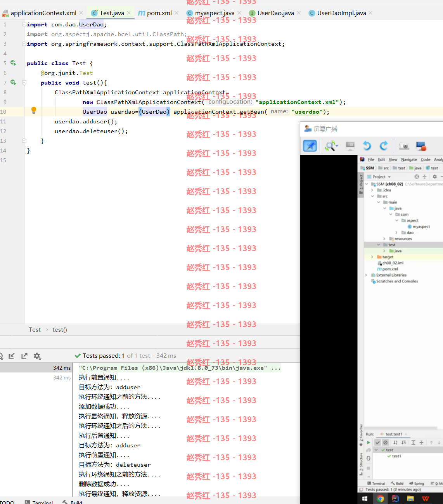
Task: Toggle show passed tests checkmark button
Action: coord(377,442)
